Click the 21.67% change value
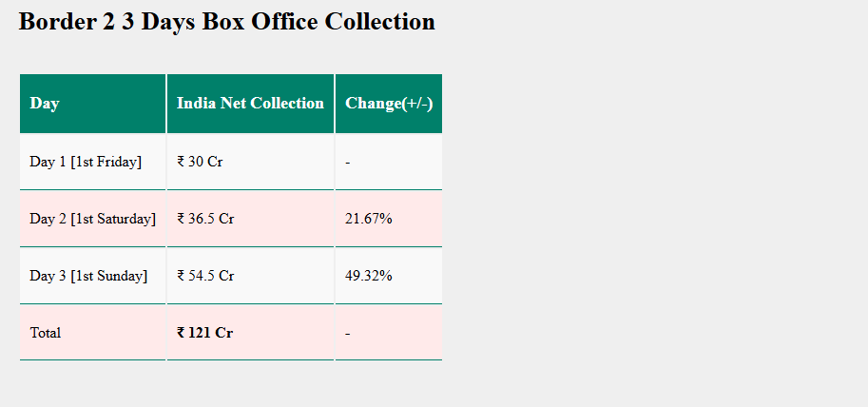 point(369,219)
